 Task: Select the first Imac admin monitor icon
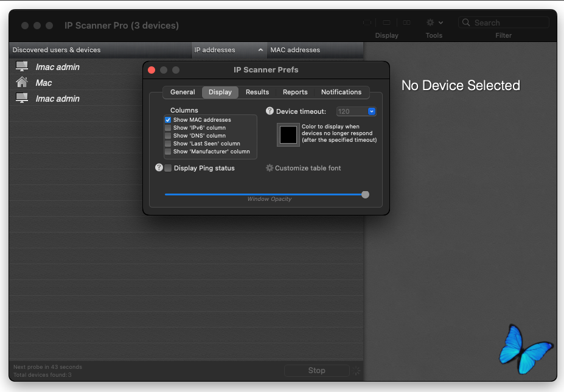22,66
